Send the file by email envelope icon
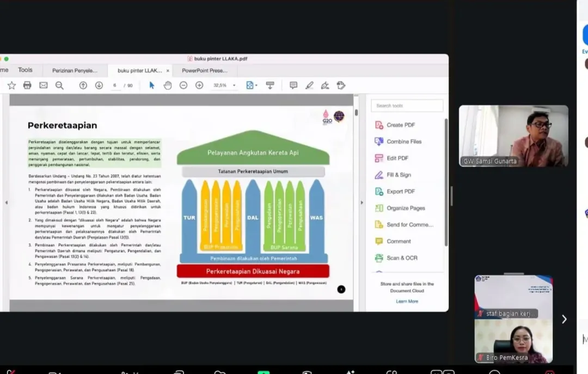The width and height of the screenshot is (588, 374). pos(44,85)
